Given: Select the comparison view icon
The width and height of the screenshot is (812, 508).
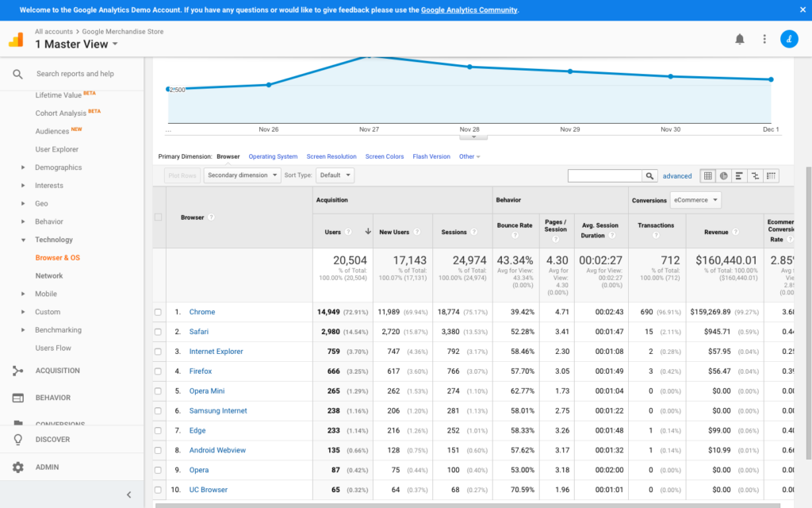Looking at the screenshot, I should coord(755,176).
